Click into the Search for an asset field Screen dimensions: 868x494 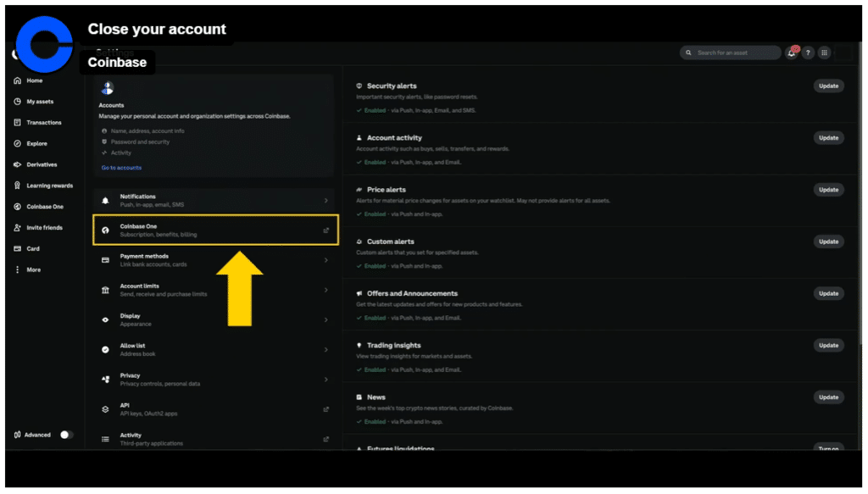[x=730, y=53]
